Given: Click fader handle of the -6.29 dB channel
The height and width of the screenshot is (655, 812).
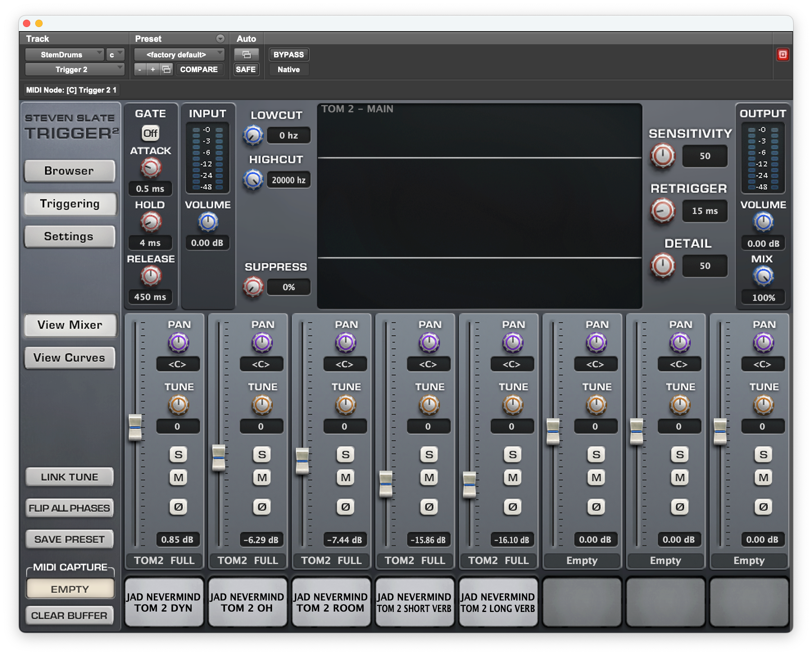Looking at the screenshot, I should coord(219,457).
